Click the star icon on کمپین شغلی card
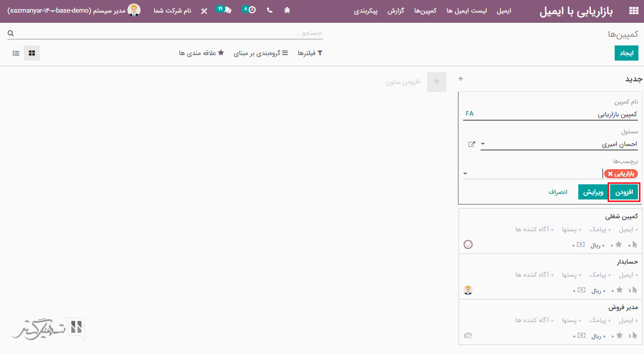644x353 pixels. click(619, 244)
